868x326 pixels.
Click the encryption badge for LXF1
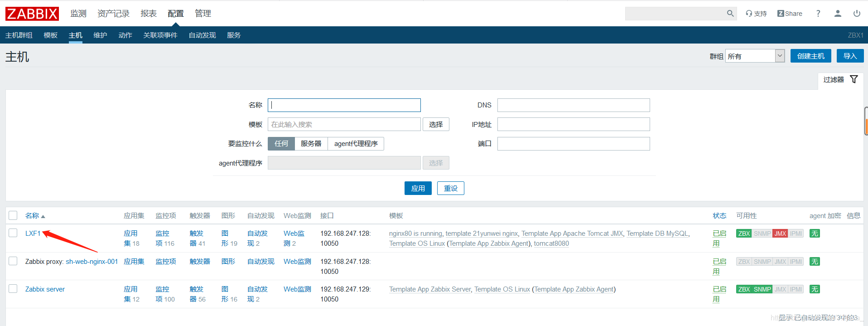point(815,234)
